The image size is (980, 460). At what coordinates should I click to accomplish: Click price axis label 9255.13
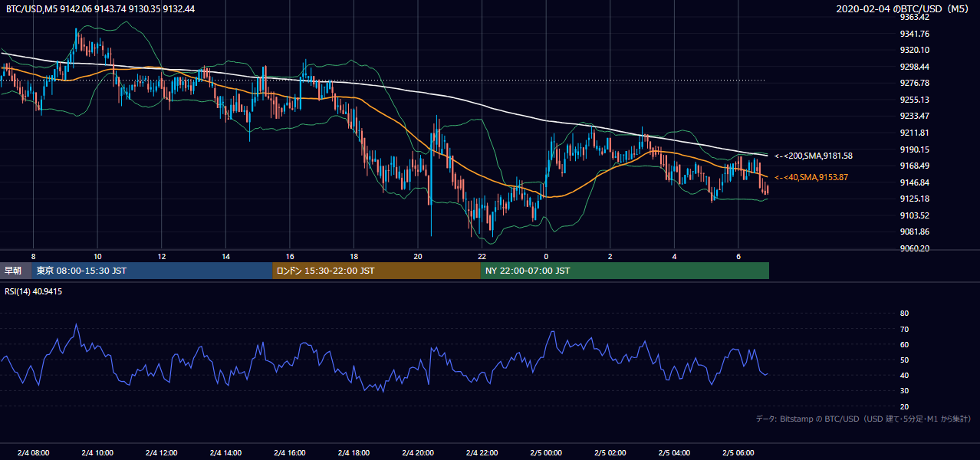coord(915,100)
